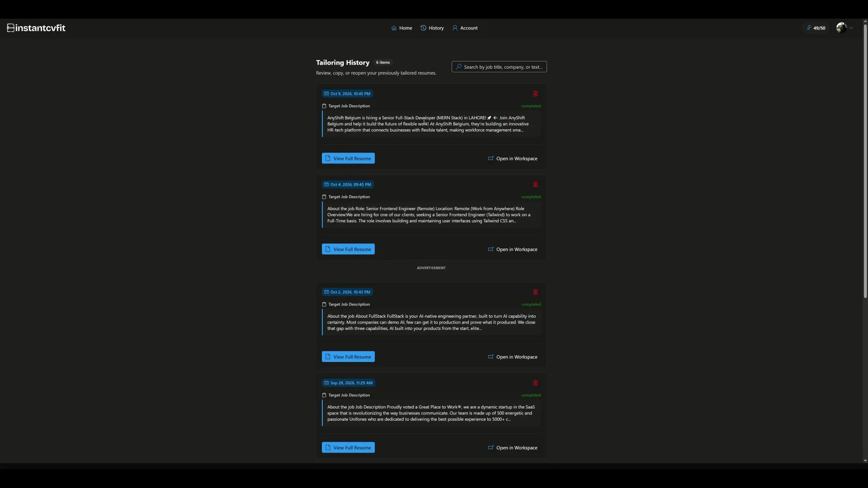This screenshot has height=488, width=868.
Task: Click the completed status on Oct 9 entry
Action: [x=531, y=106]
